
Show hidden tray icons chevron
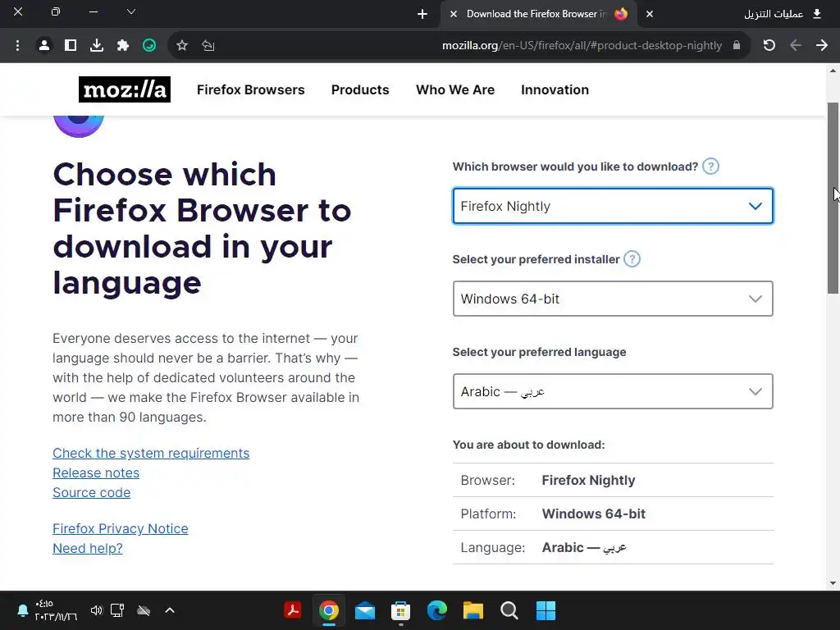pos(170,610)
